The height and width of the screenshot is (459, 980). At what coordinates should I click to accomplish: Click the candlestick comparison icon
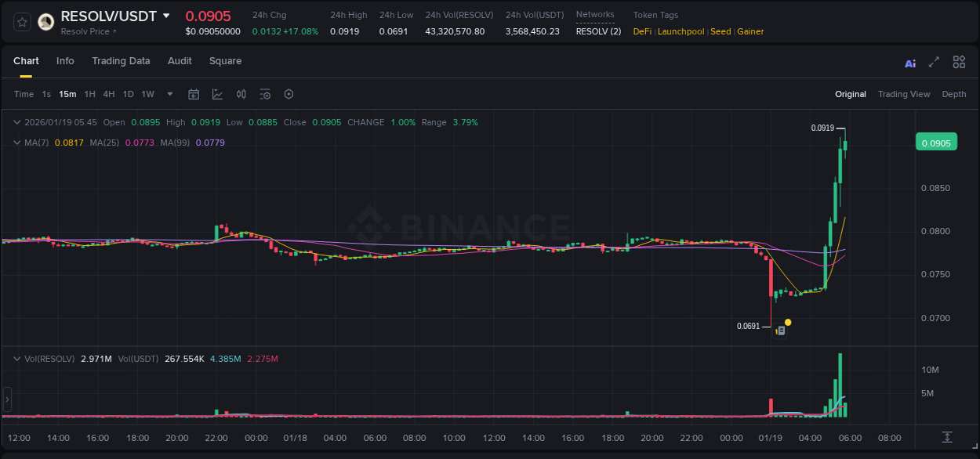click(241, 94)
